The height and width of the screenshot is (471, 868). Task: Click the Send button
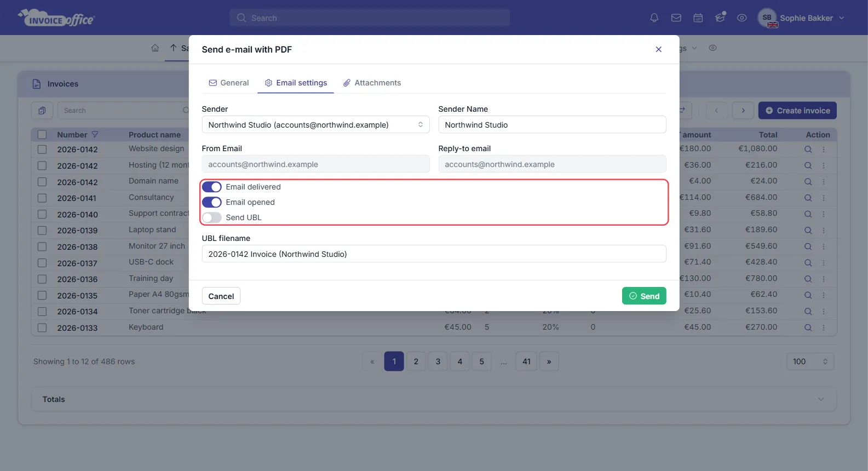(x=644, y=296)
